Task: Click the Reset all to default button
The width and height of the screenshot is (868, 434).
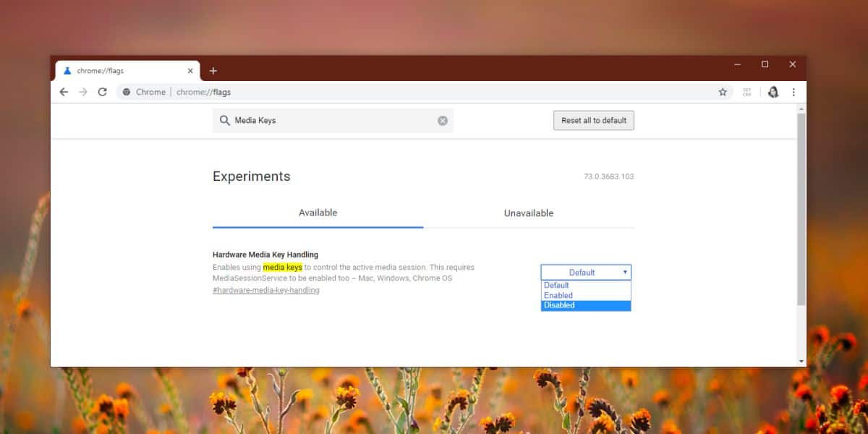Action: (x=594, y=120)
